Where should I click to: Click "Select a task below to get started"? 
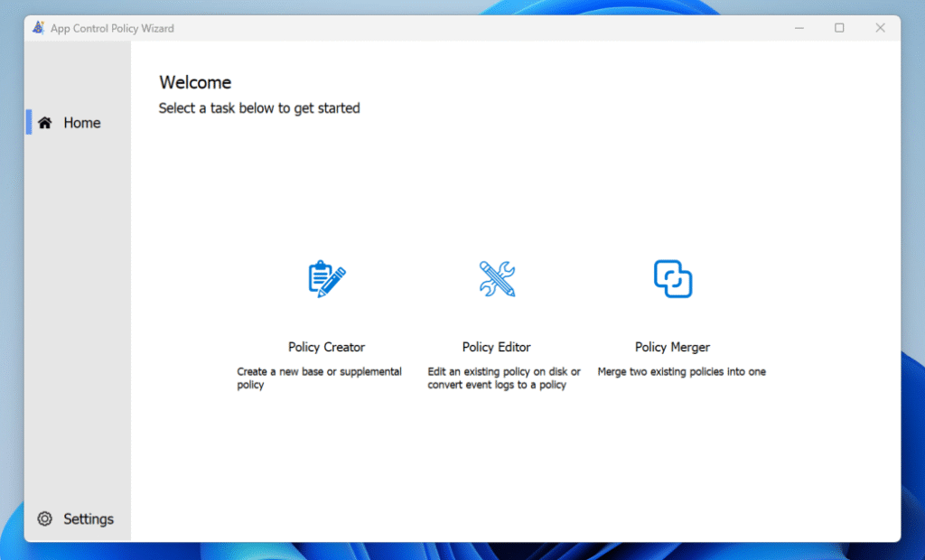[259, 108]
